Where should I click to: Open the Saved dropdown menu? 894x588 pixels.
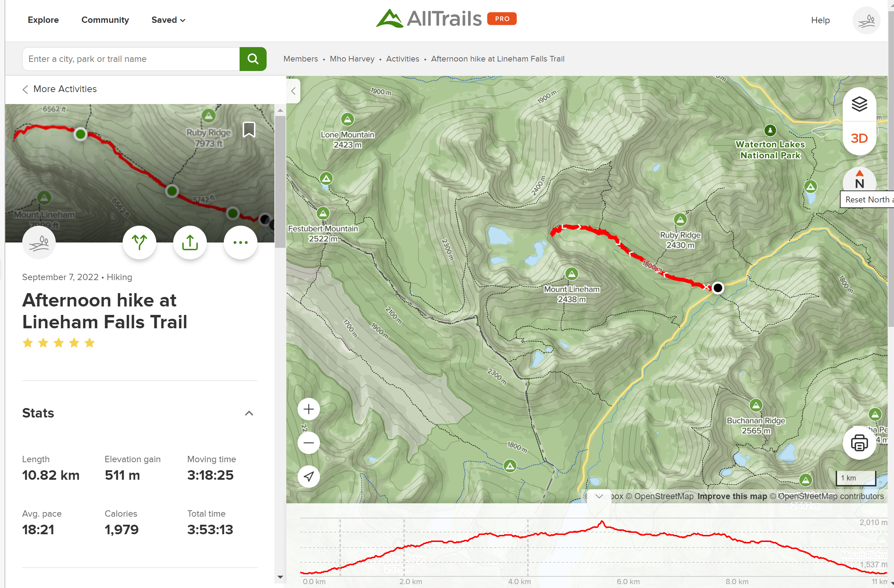(x=168, y=20)
